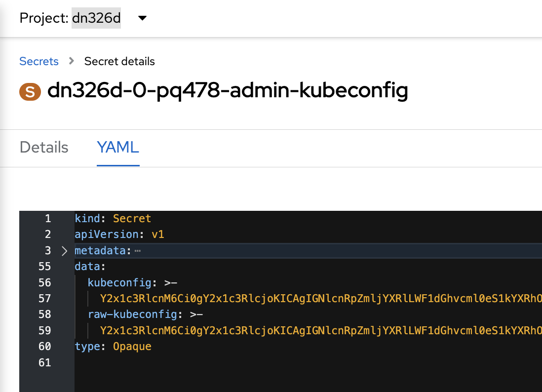The image size is (542, 392).
Task: Click the Opaque value on line 60
Action: point(132,347)
